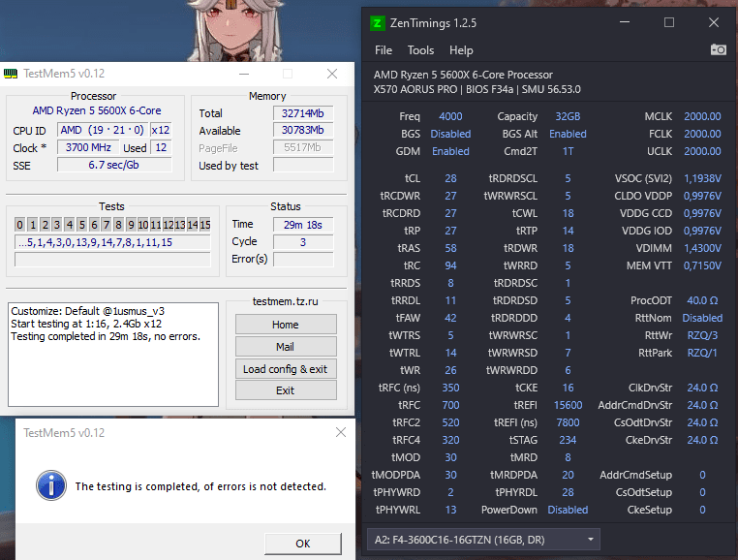Click the FCLK value 2000.00
The image size is (738, 560).
pyautogui.click(x=702, y=134)
